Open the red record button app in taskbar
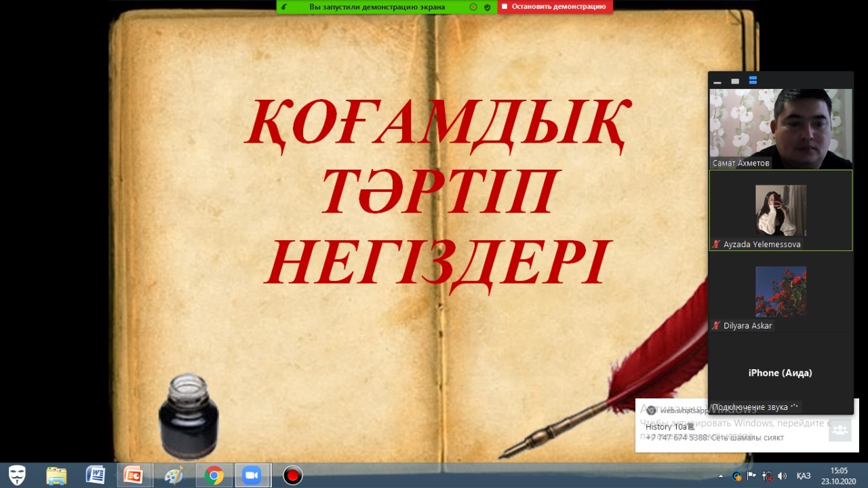This screenshot has height=488, width=868. pyautogui.click(x=292, y=475)
